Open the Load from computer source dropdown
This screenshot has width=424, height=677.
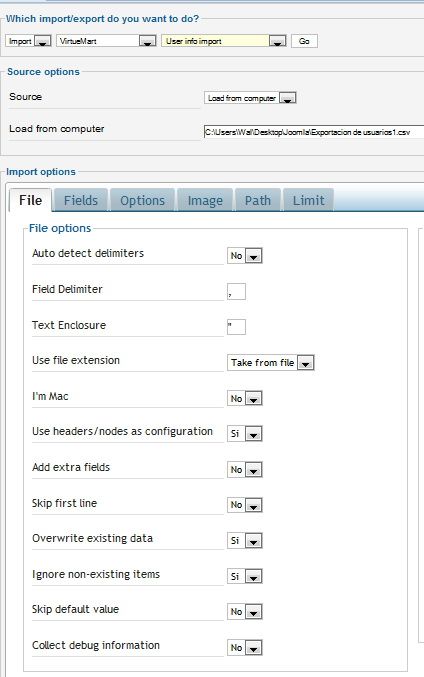(250, 98)
